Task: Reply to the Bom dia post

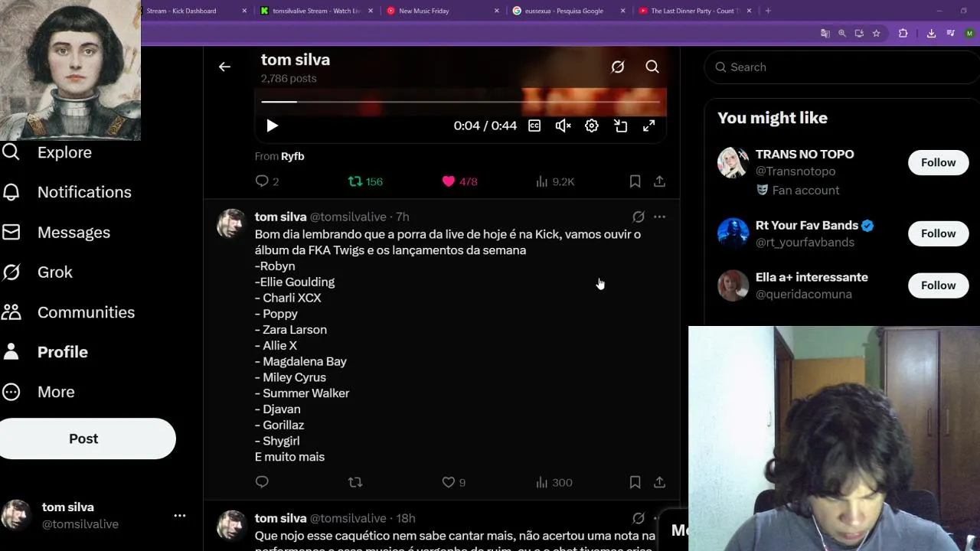Action: coord(262,482)
